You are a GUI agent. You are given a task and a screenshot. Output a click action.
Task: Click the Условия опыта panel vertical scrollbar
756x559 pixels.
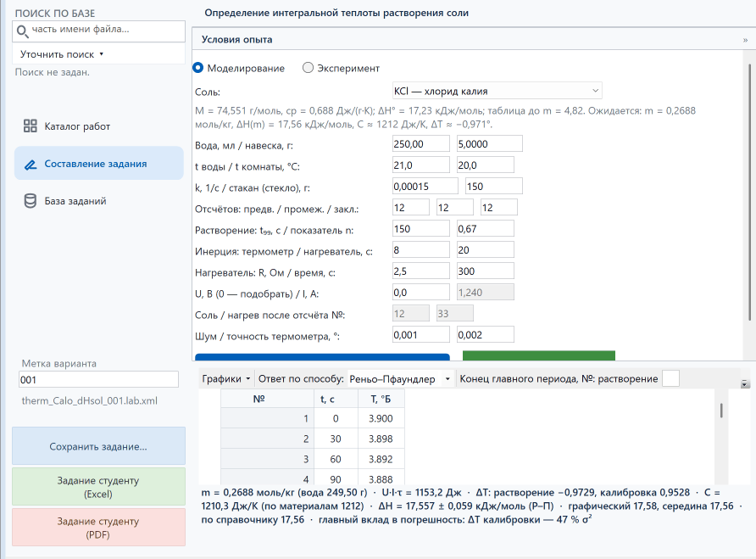click(x=750, y=193)
